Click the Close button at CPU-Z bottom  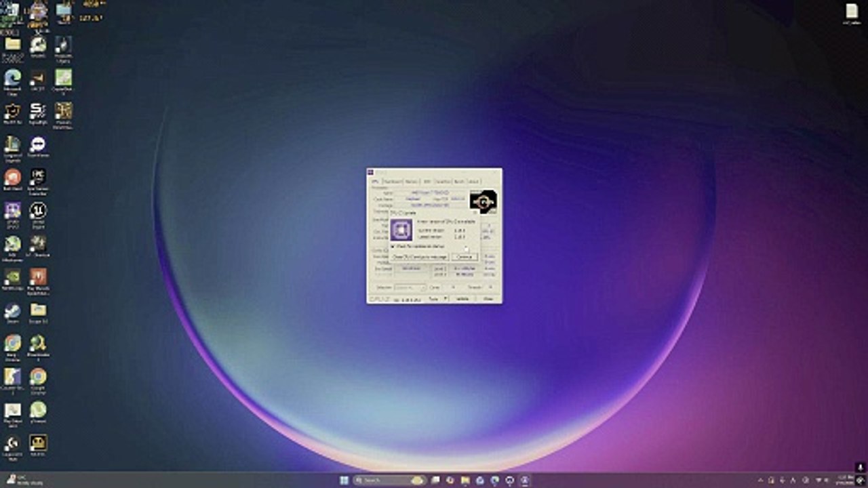pos(488,299)
